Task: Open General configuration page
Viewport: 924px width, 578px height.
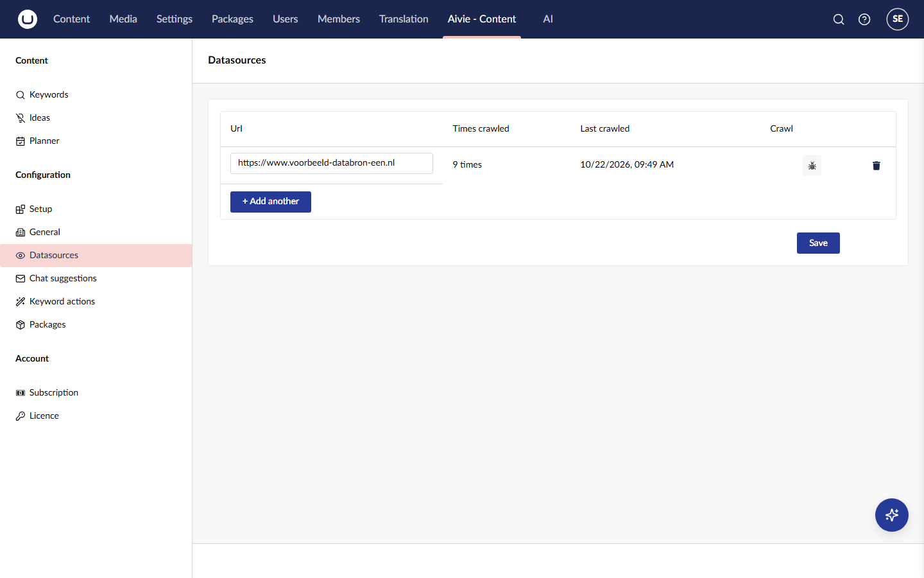Action: pyautogui.click(x=96, y=232)
